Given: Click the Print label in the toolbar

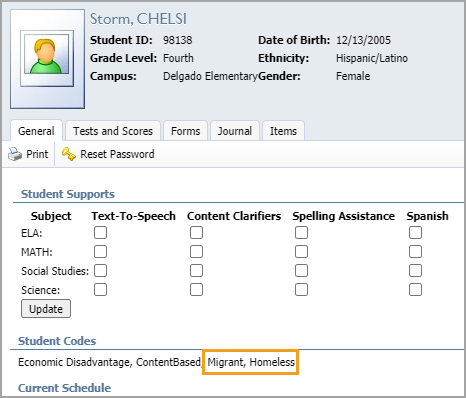Looking at the screenshot, I should 37,154.
